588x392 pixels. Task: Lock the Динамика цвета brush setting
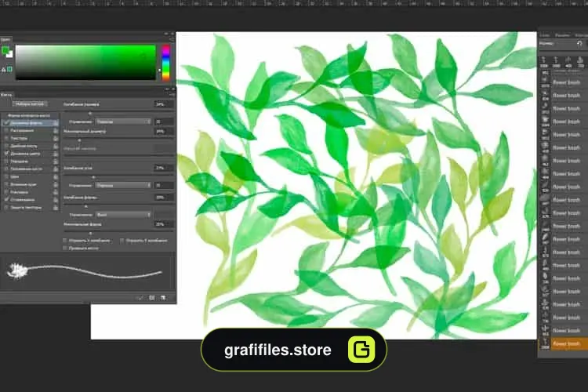pos(56,154)
